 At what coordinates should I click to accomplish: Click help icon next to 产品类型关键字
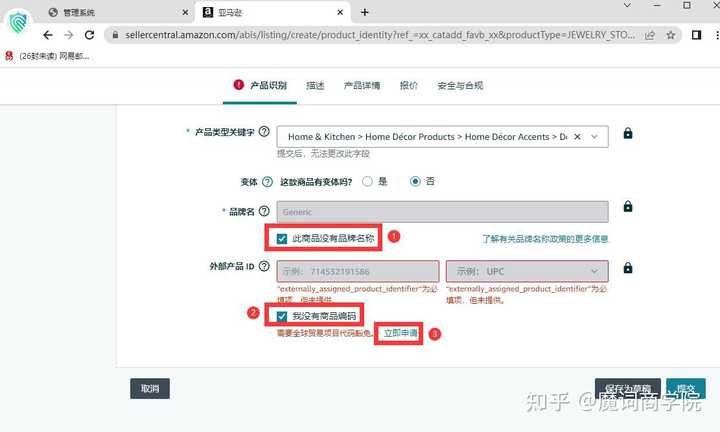[x=264, y=131]
